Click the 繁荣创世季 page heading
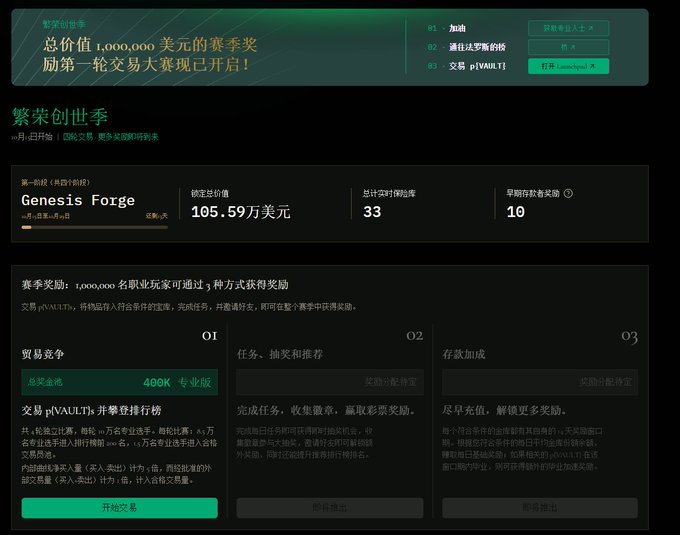Image resolution: width=680 pixels, height=535 pixels. [x=60, y=117]
